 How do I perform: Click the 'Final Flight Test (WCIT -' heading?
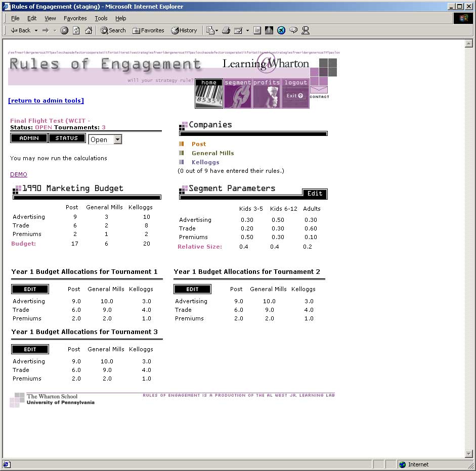(x=50, y=121)
